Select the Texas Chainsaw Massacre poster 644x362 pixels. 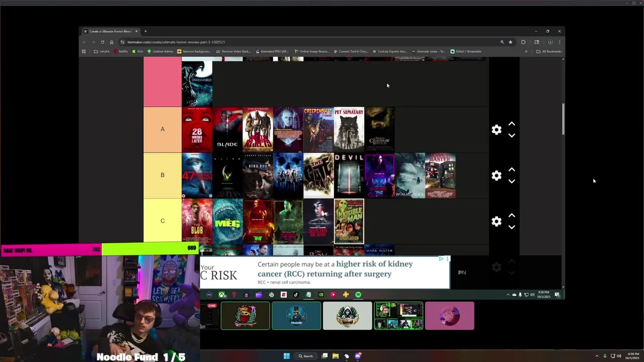click(x=379, y=130)
